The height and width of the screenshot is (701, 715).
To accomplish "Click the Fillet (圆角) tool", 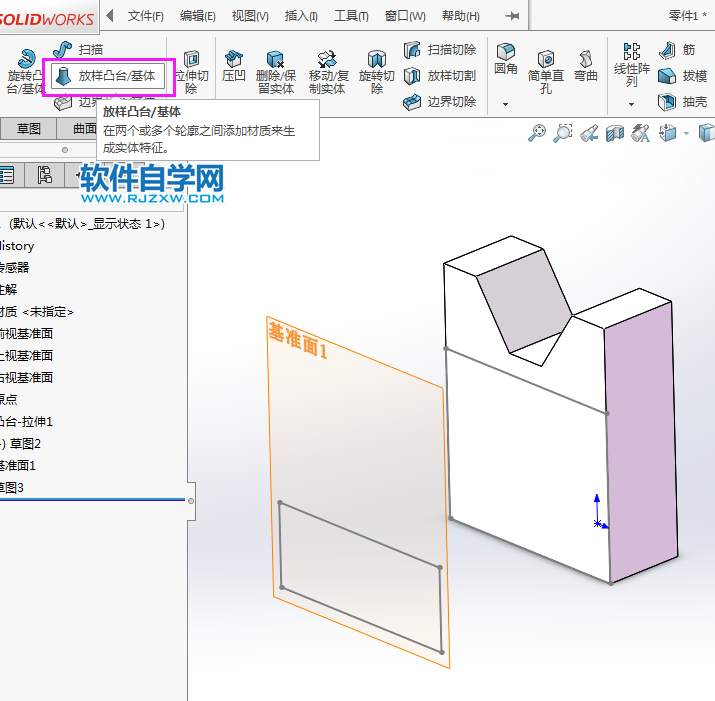I will (506, 59).
